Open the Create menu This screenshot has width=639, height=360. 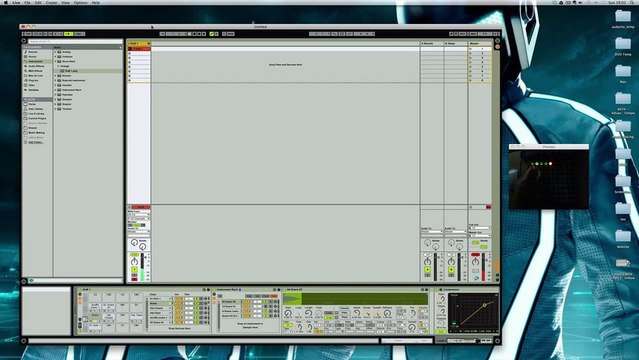coord(51,2)
